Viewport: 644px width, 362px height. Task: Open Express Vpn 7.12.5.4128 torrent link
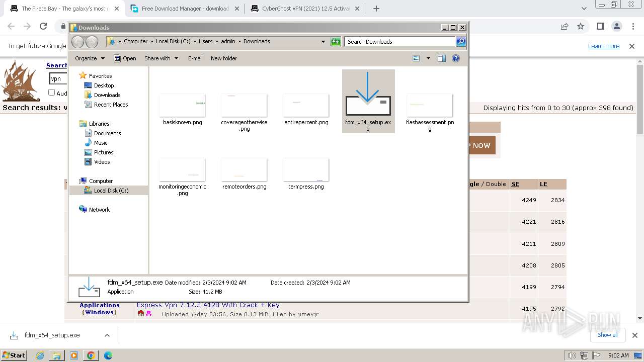pos(208,305)
